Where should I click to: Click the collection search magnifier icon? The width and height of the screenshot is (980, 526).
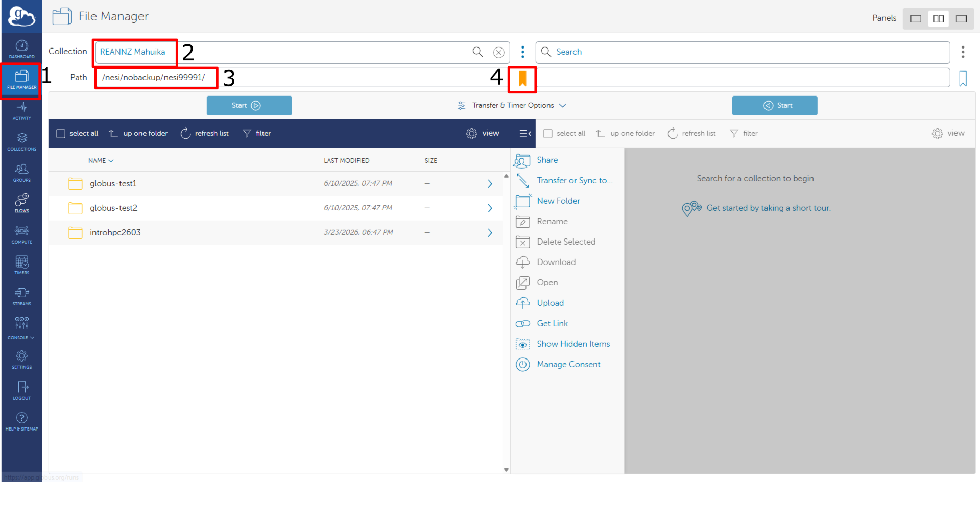(477, 52)
